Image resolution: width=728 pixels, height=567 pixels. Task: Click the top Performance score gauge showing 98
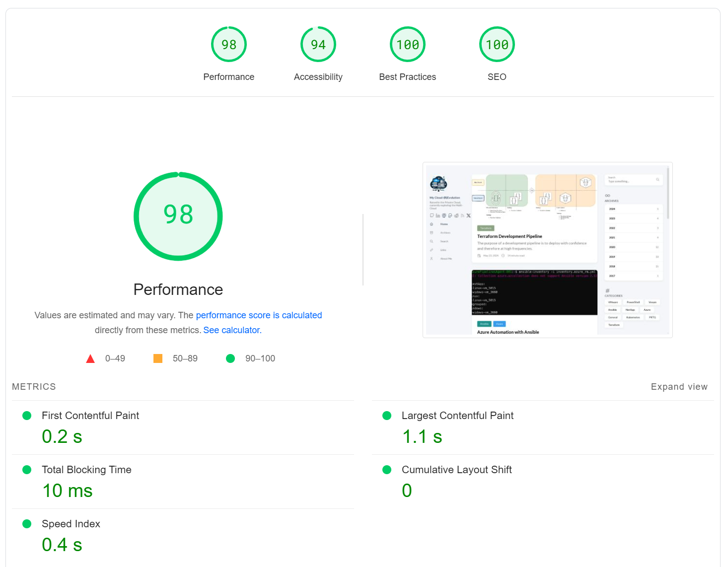228,45
